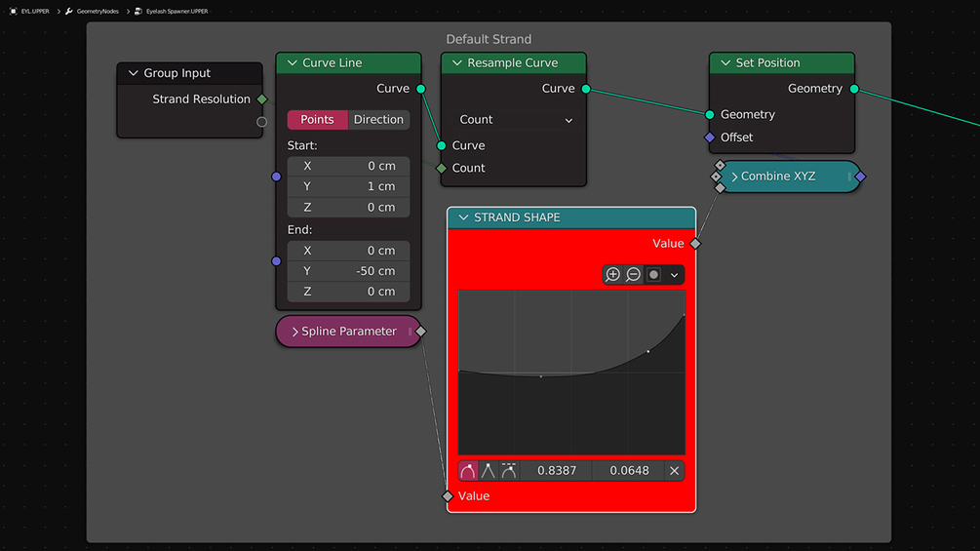Delete the selected curve point
The width and height of the screenshot is (980, 551).
pyautogui.click(x=675, y=471)
